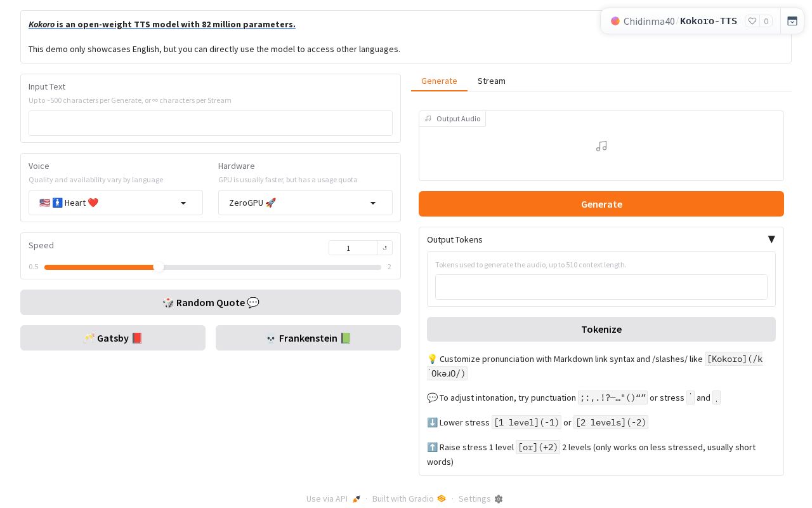Click the Output Audio label
Screen dimensions: 812x508
pyautogui.click(x=452, y=119)
